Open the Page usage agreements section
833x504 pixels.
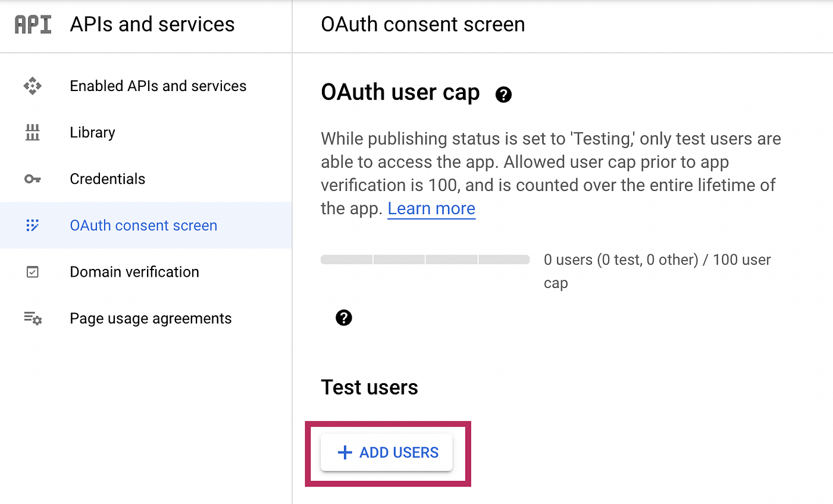[x=151, y=318]
